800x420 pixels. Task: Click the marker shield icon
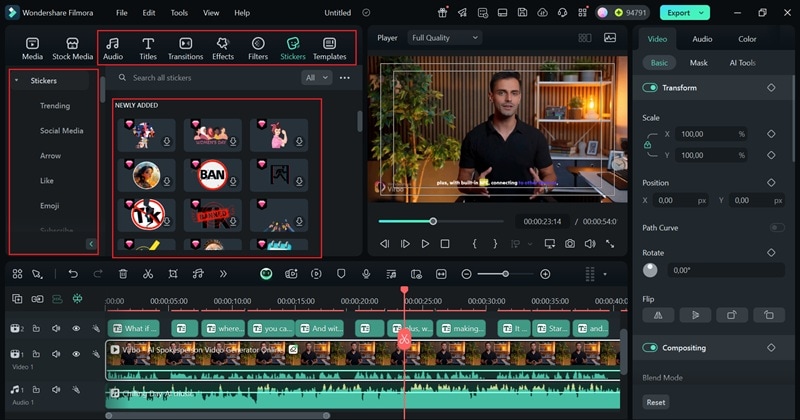click(x=341, y=274)
